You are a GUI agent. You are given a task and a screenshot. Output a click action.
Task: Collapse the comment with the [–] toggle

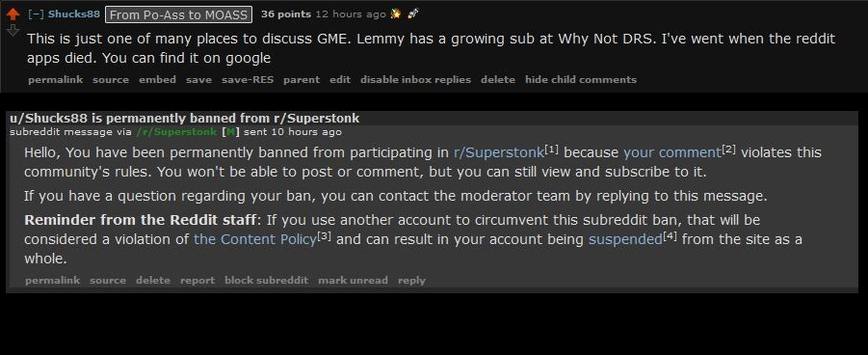coord(36,14)
